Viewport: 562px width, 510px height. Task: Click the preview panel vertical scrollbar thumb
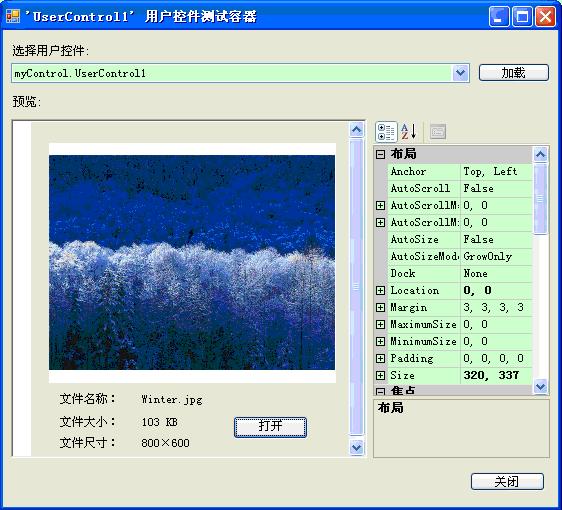tap(356, 286)
